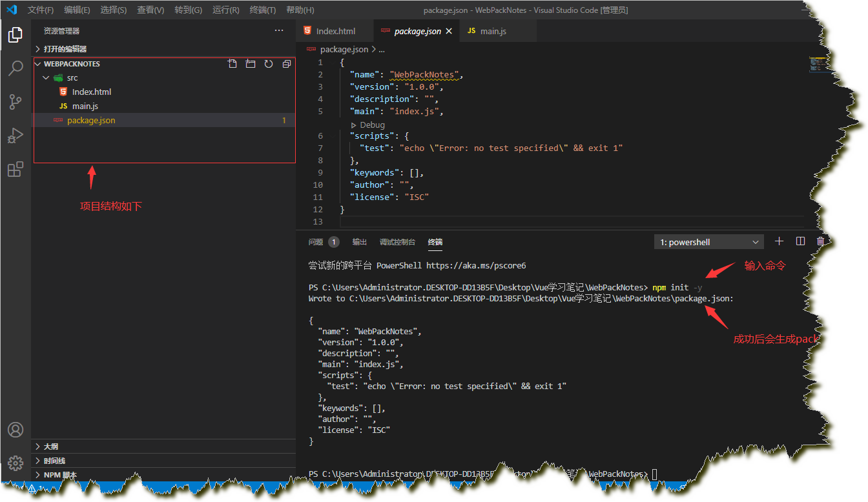Open the explorer more actions ellipsis
Screen dimensions: 868x502
click(x=279, y=30)
